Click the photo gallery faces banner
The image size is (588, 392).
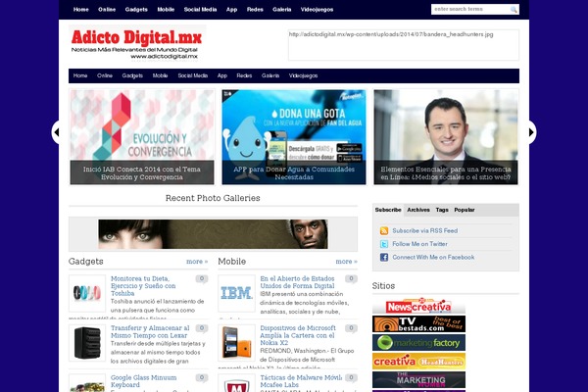click(213, 234)
